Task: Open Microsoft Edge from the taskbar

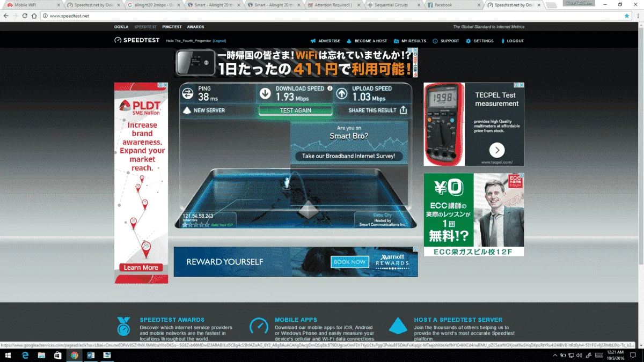Action: tap(25, 356)
